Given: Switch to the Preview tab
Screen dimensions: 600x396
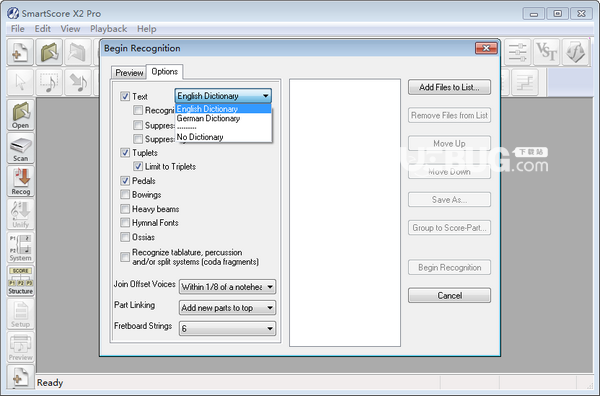Looking at the screenshot, I should click(129, 73).
